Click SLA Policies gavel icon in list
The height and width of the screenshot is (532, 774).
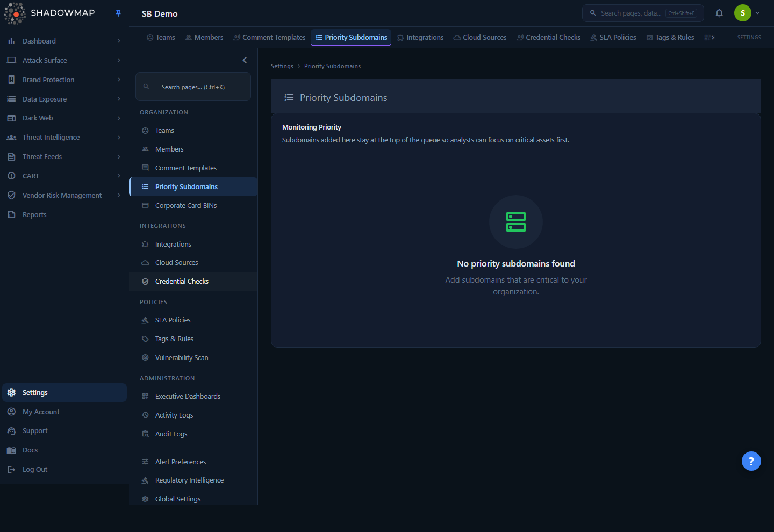point(145,320)
